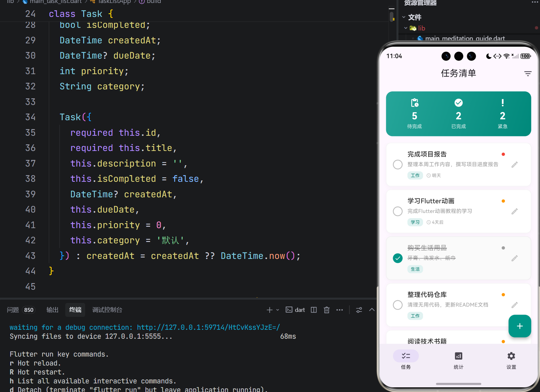The height and width of the screenshot is (392, 540).
Task: Edit the 完成项目报告 task
Action: tap(514, 165)
